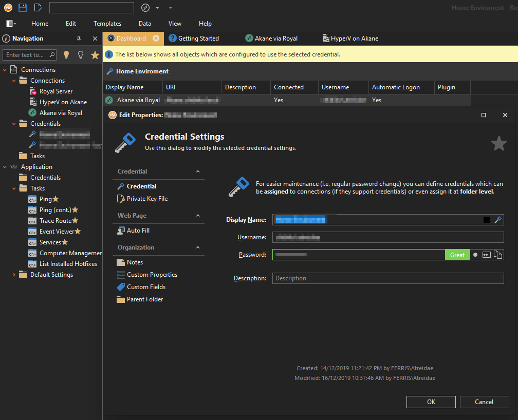Screen dimensions: 518x420
Task: Click the Description input field
Action: point(388,278)
